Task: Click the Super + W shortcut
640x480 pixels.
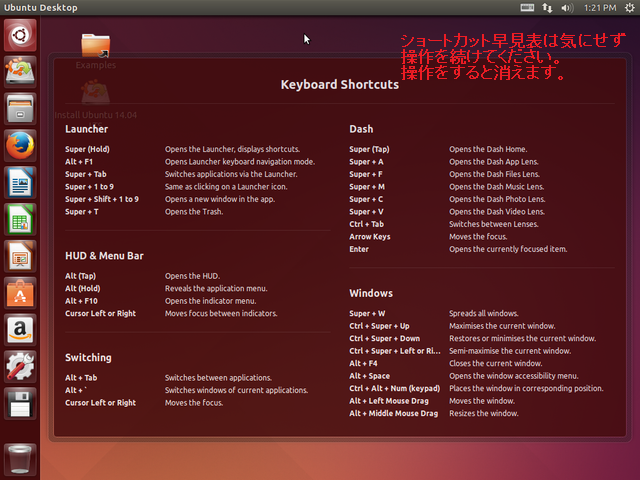Action: tap(367, 313)
